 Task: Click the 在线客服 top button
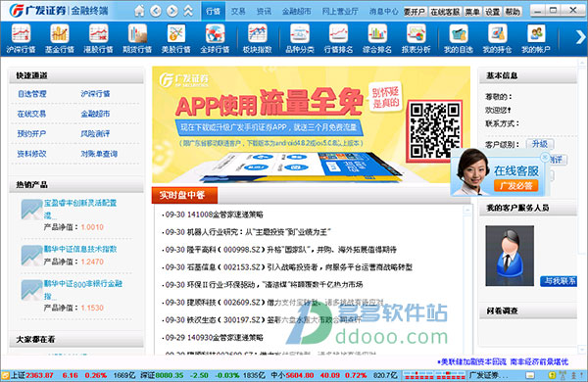(x=445, y=12)
